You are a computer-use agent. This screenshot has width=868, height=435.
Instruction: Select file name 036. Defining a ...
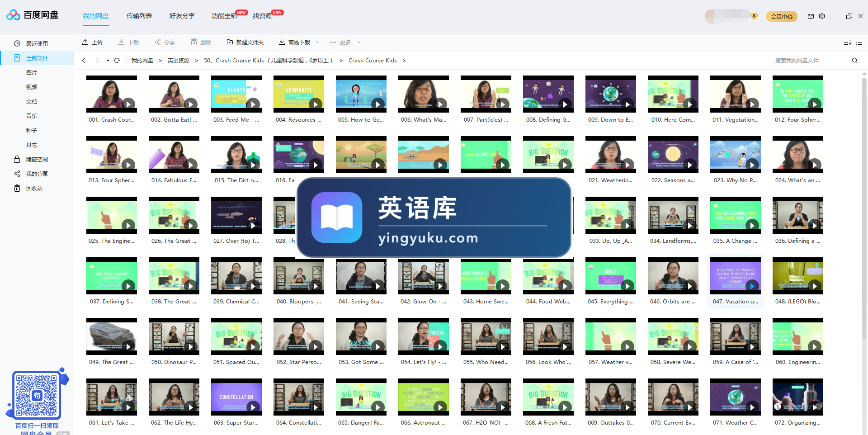click(798, 241)
